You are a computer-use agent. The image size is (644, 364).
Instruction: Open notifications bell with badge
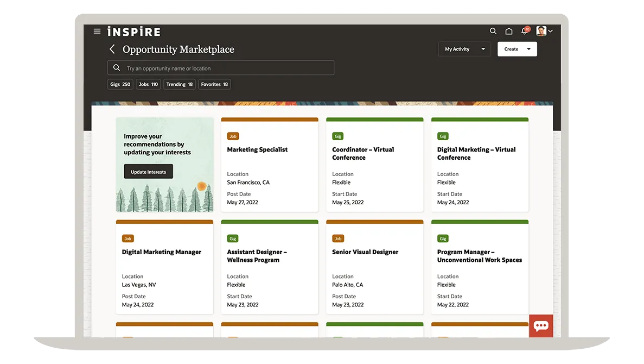(524, 32)
